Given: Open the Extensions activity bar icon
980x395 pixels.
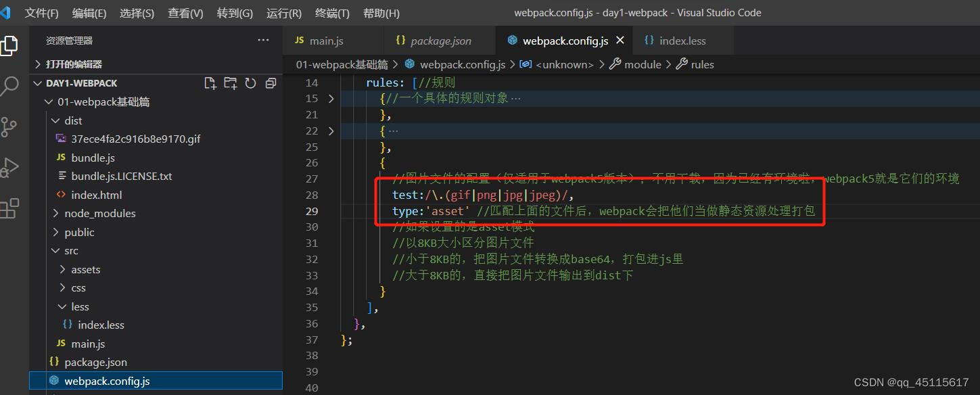Looking at the screenshot, I should coord(9,208).
